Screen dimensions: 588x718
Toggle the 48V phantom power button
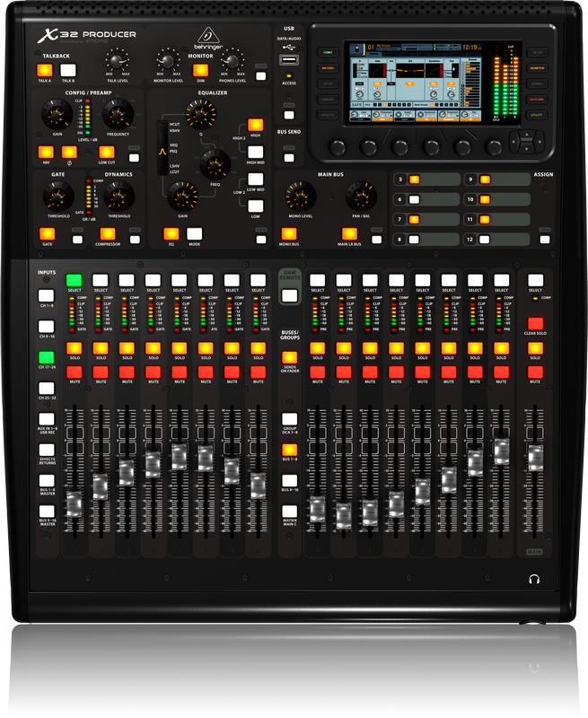coord(44,152)
